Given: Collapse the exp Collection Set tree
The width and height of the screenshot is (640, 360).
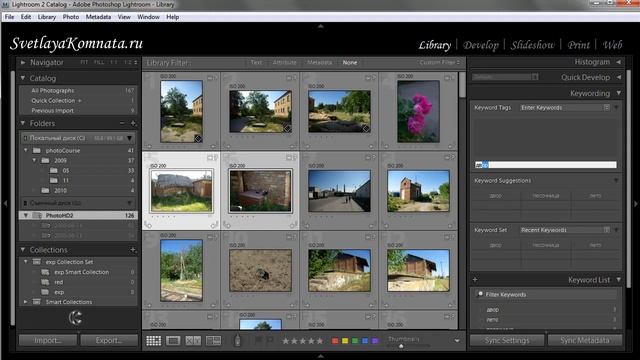Looking at the screenshot, I should point(26,262).
